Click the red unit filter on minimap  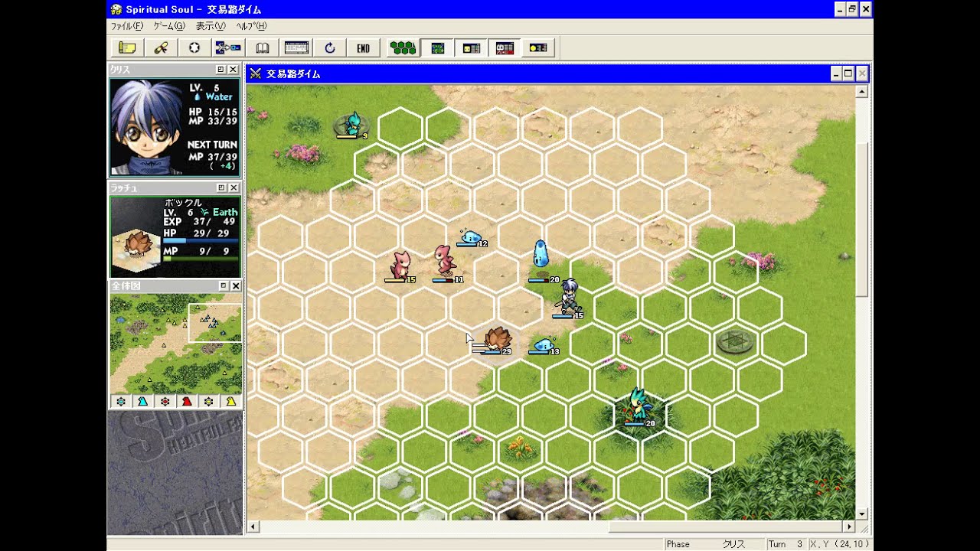[186, 402]
